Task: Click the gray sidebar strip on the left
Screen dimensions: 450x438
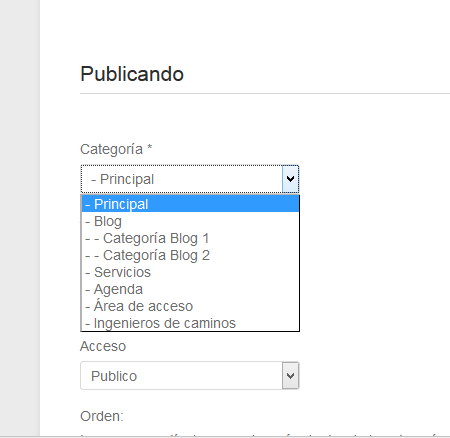Action: coord(20,218)
